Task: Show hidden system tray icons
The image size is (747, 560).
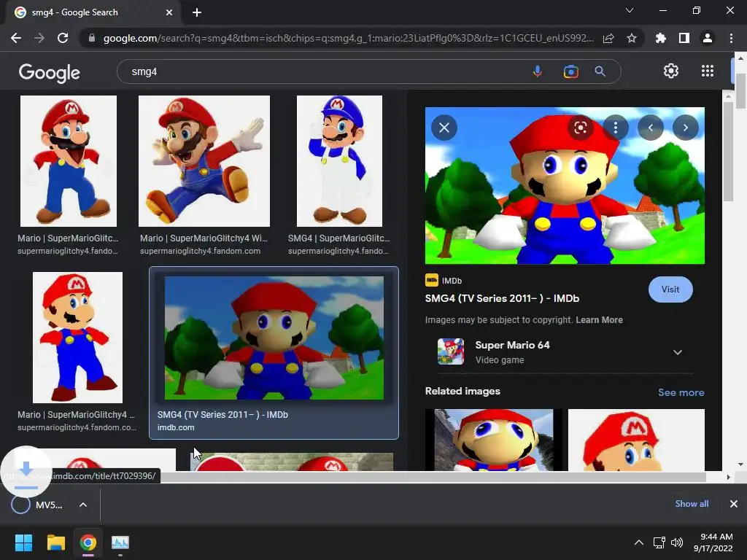Action: tap(639, 542)
